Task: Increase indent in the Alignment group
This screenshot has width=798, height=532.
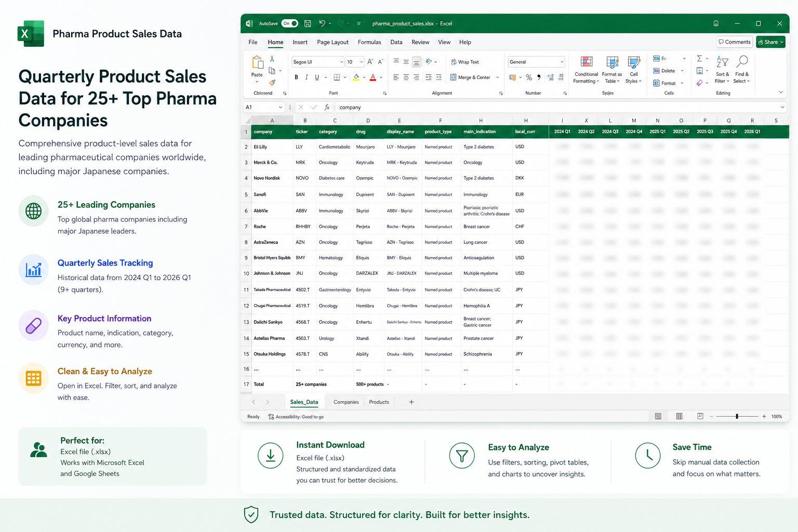Action: [x=438, y=77]
